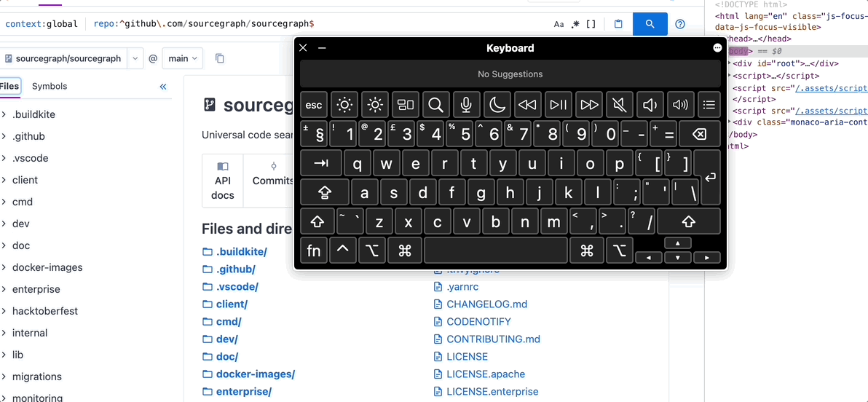Expand the div id root node
Viewport: 868px width, 402px height.
coord(728,63)
